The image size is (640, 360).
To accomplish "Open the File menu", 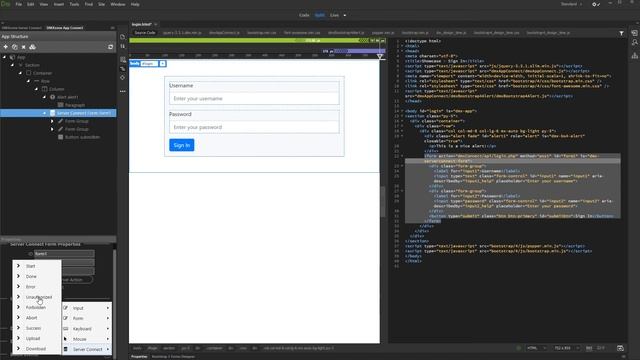I will (x=19, y=4).
